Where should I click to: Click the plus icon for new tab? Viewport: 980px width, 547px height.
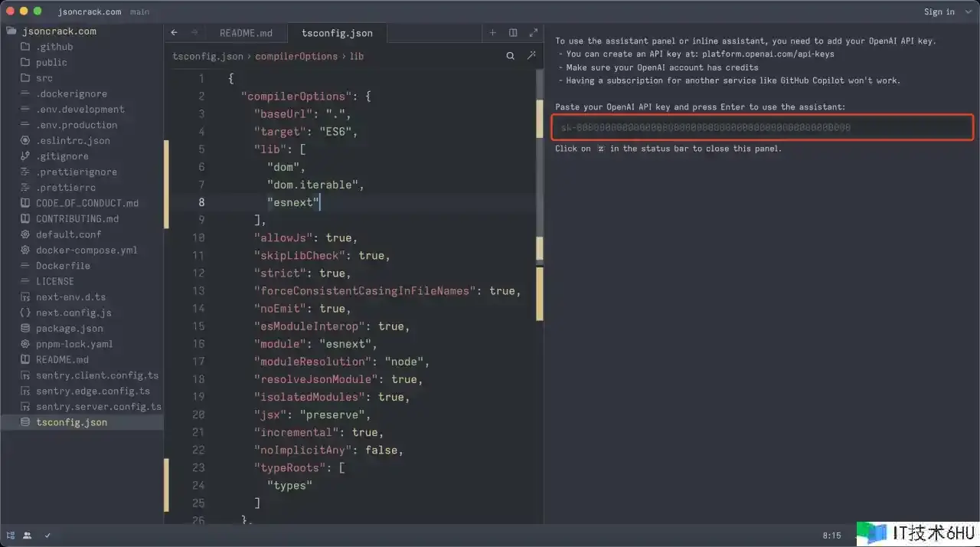click(x=492, y=33)
